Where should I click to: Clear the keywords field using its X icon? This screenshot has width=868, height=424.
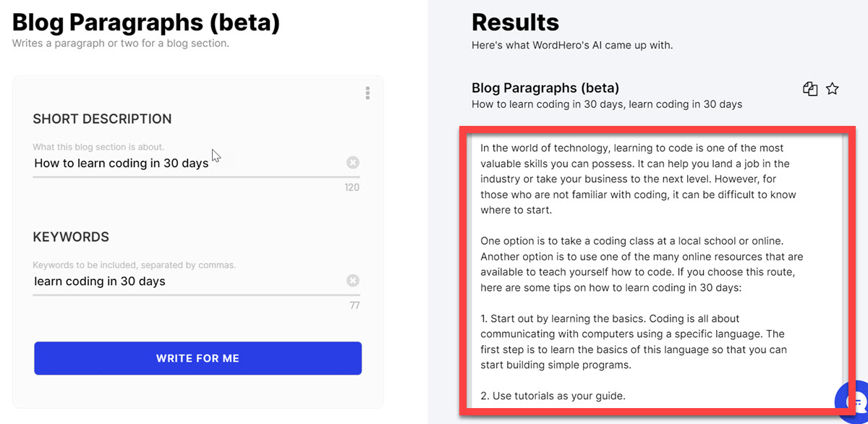[x=353, y=281]
